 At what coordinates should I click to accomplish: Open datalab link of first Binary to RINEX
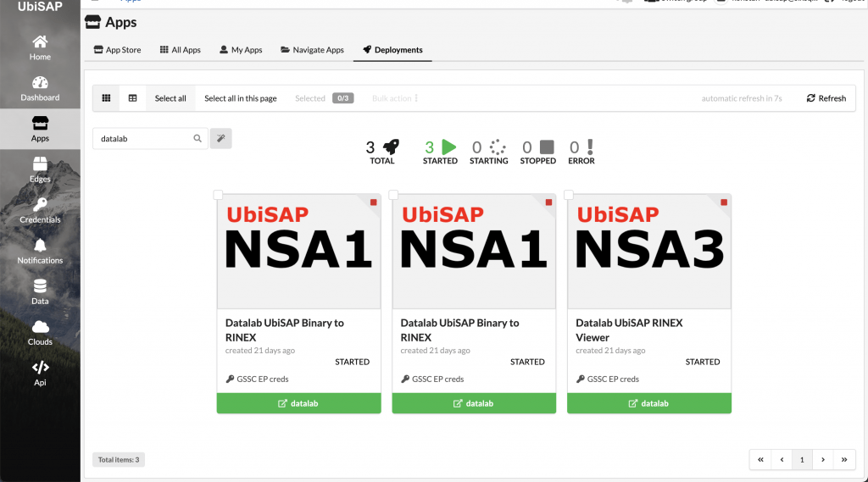(x=299, y=403)
